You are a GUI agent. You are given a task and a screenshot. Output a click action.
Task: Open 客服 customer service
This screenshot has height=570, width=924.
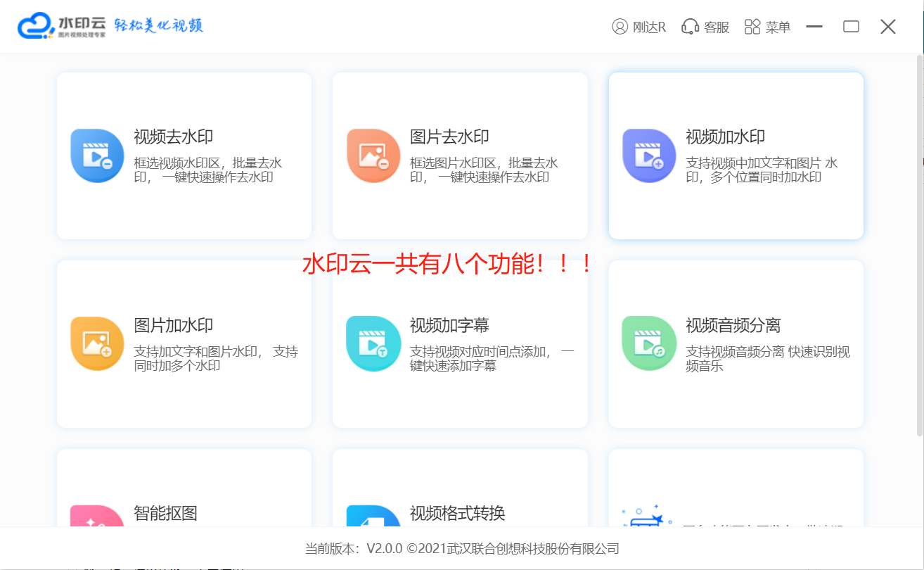click(717, 27)
